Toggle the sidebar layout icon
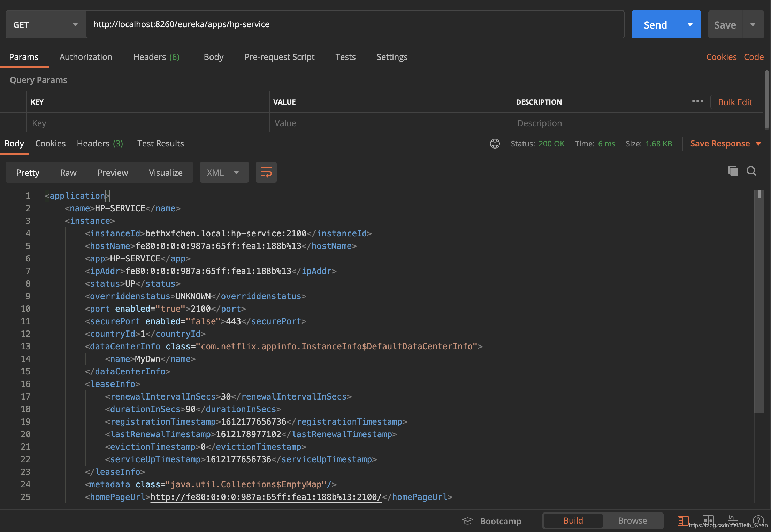The width and height of the screenshot is (771, 532). [682, 521]
